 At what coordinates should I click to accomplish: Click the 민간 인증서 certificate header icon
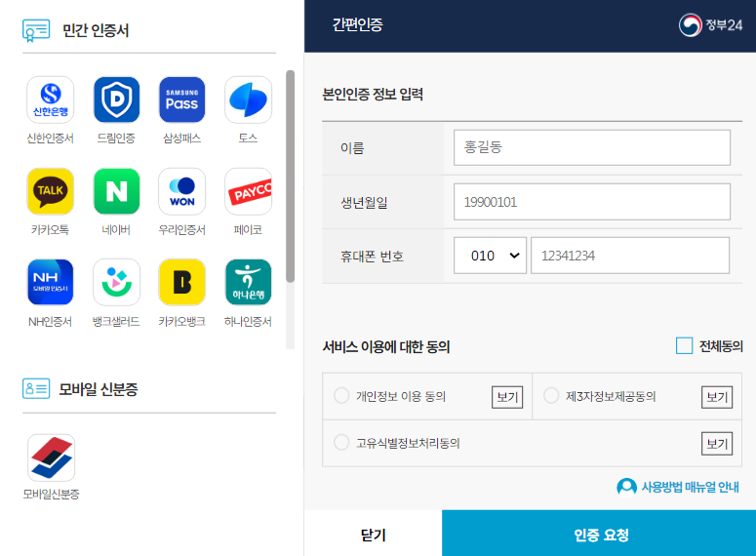click(36, 30)
